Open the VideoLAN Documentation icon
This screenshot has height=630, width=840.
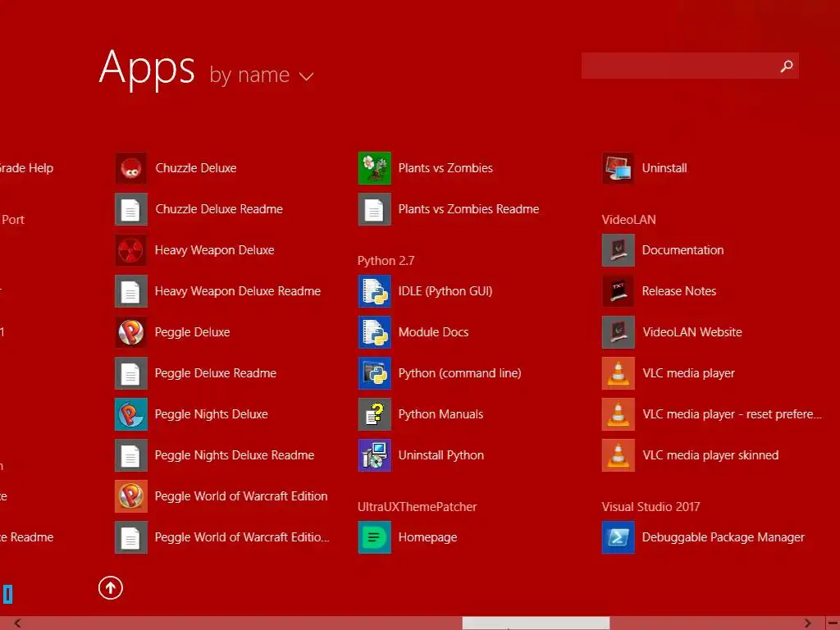pos(619,250)
